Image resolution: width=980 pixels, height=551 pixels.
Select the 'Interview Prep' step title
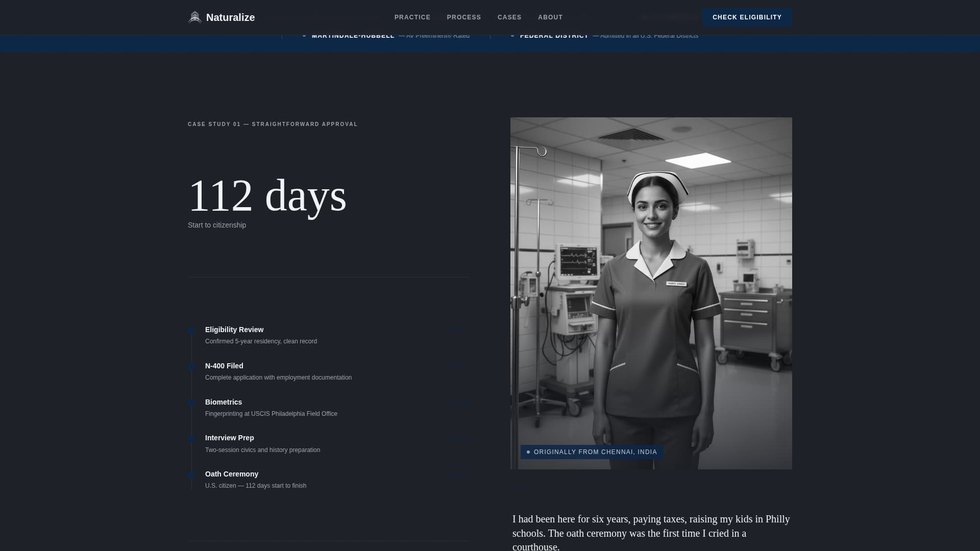(229, 438)
